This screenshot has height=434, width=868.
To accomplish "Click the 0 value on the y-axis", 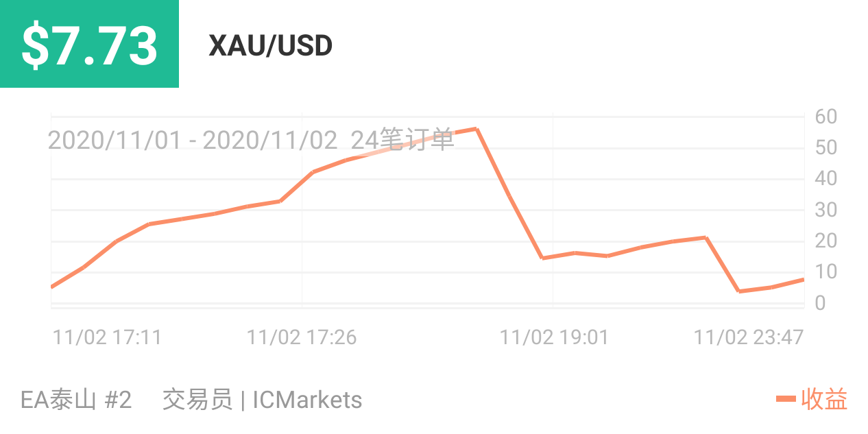I will coord(820,303).
